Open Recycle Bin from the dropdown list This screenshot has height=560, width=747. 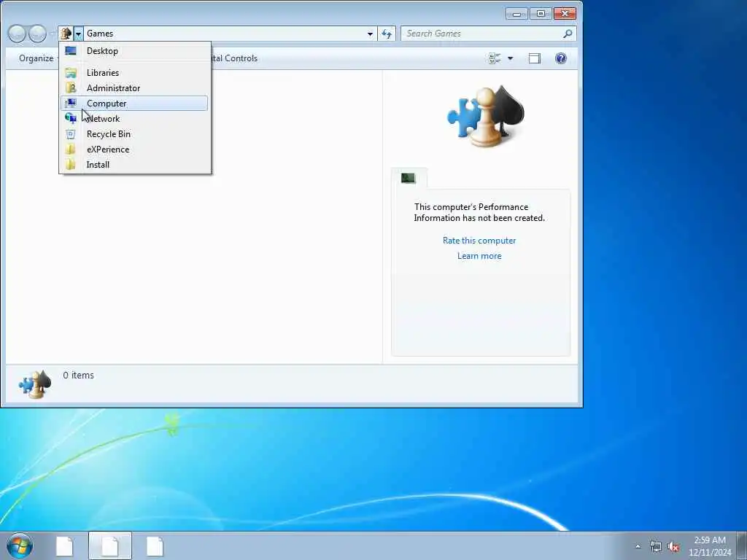pyautogui.click(x=134, y=134)
